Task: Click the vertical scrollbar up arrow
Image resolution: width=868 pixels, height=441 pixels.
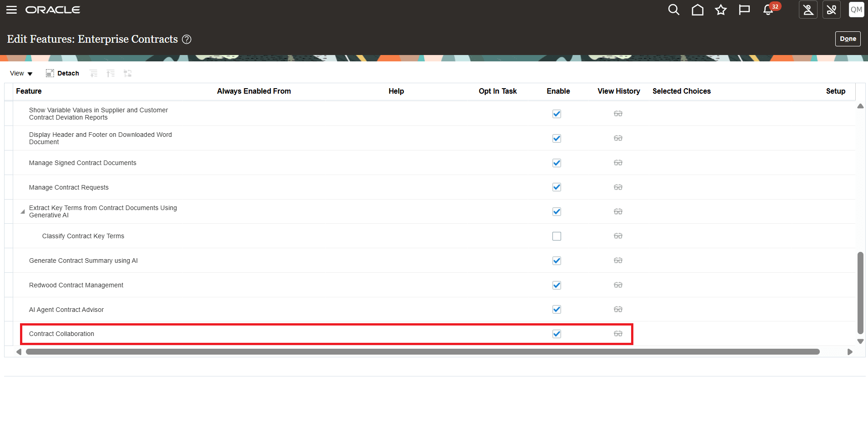Action: pos(860,106)
